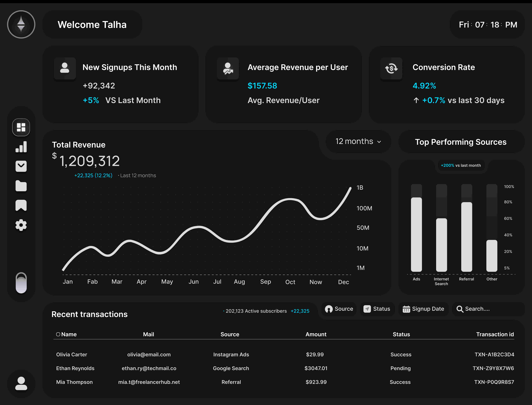
Task: Open the folder icon in sidebar
Action: pos(21,186)
